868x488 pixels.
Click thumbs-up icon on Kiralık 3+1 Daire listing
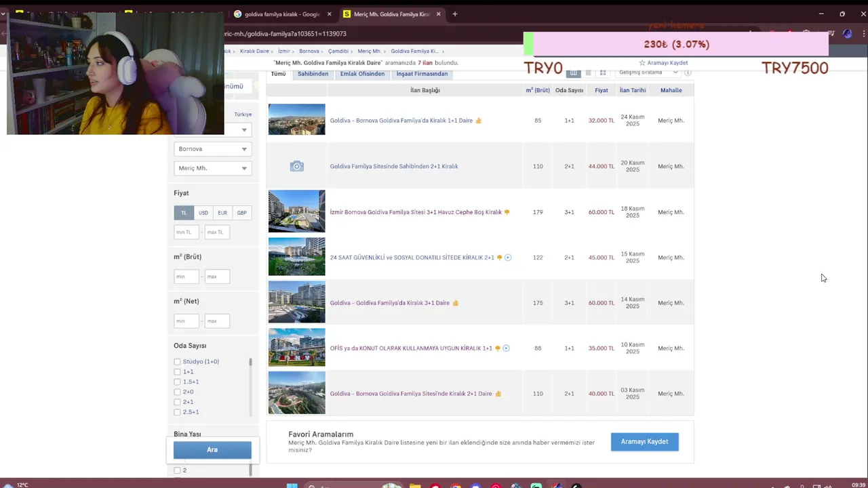456,303
